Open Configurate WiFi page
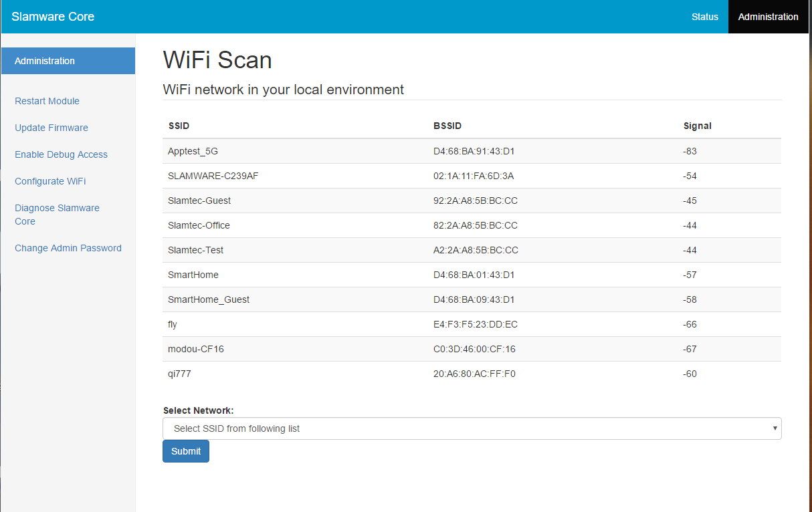The image size is (812, 512). 50,181
